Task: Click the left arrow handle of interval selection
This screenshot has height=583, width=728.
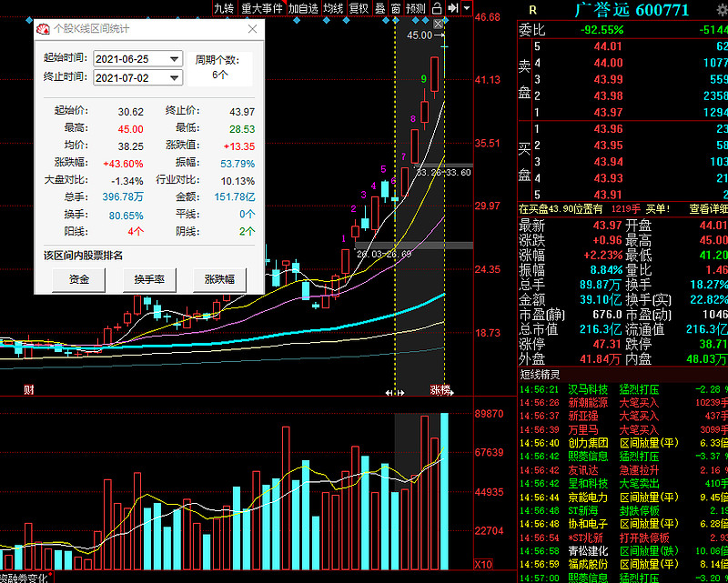Action: coord(389,393)
